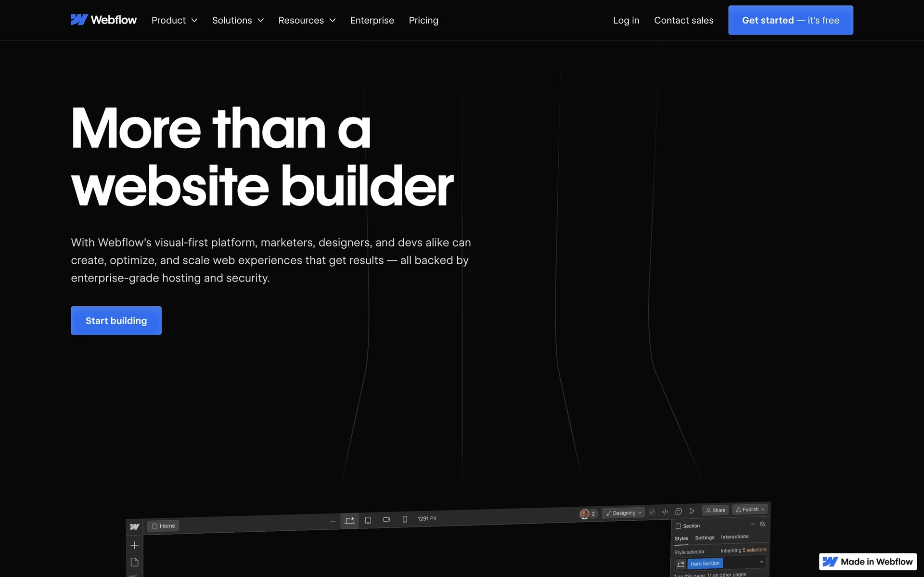924x577 pixels.
Task: Expand the Solutions navigation menu
Action: [238, 20]
